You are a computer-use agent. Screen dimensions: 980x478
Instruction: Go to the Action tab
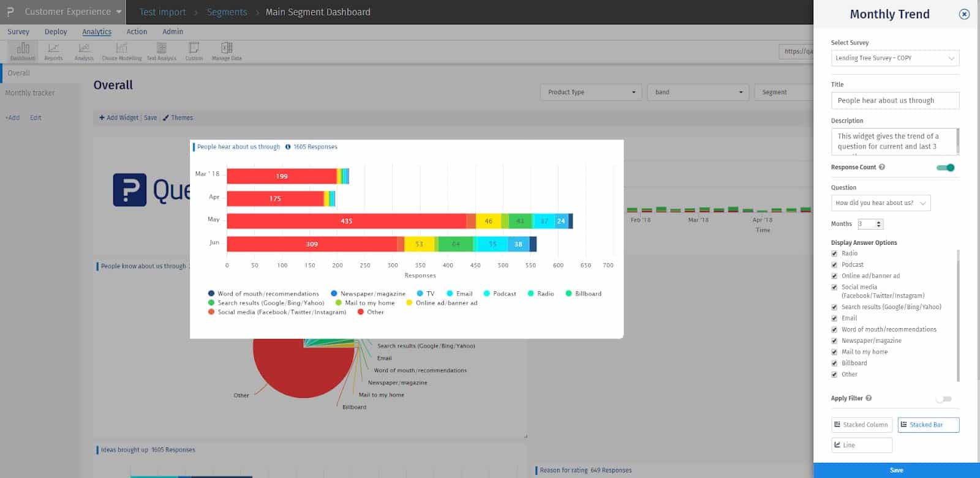(x=137, y=32)
